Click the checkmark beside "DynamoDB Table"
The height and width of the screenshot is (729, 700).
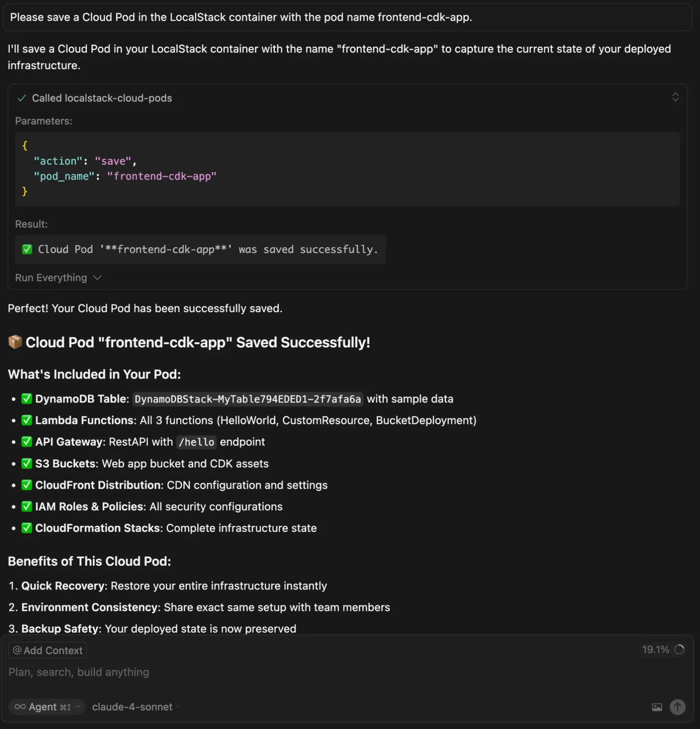(x=27, y=398)
